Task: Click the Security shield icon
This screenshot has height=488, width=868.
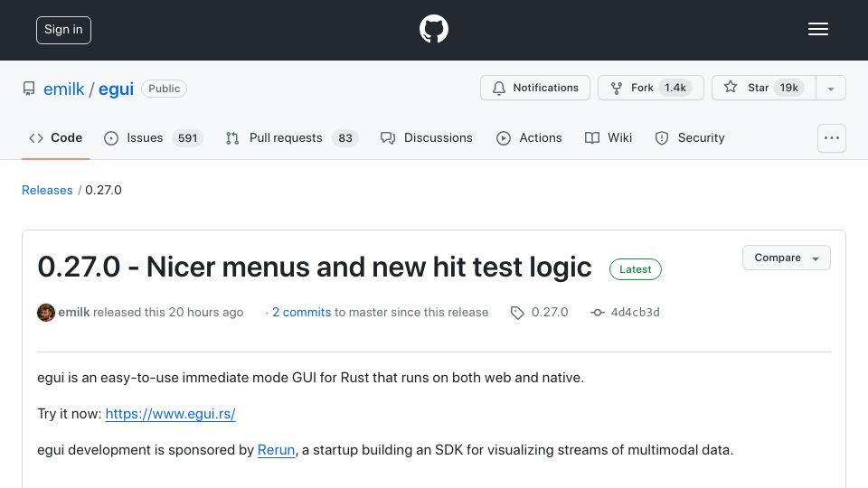Action: coord(662,138)
